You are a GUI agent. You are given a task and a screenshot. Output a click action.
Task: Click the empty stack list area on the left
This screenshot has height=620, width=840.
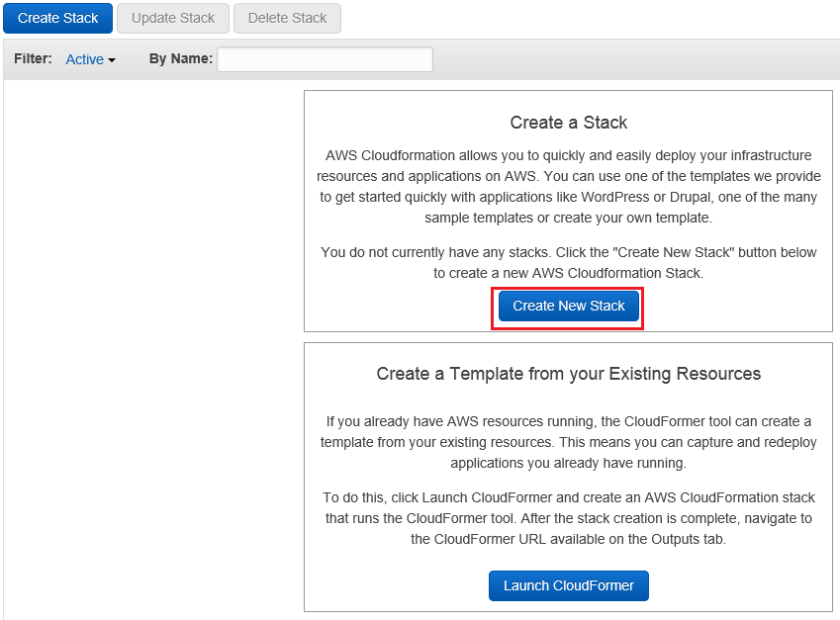point(153,348)
